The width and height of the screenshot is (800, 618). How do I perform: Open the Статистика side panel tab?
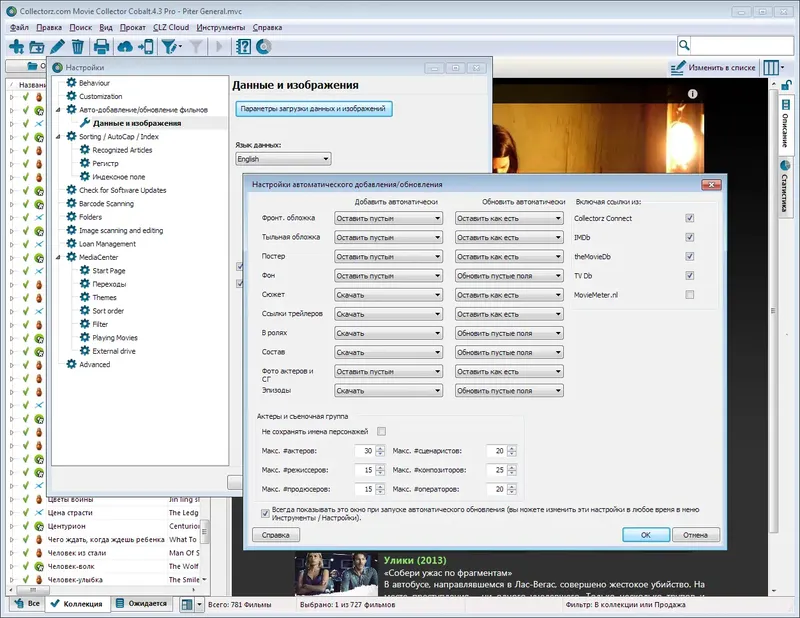tap(785, 187)
